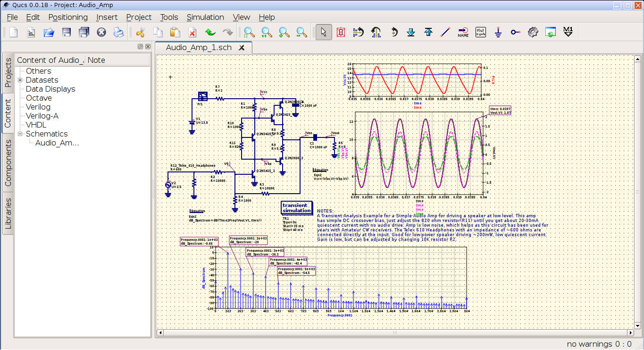Image resolution: width=644 pixels, height=350 pixels.
Task: Insert a ground symbol from toolbar
Action: pyautogui.click(x=498, y=33)
